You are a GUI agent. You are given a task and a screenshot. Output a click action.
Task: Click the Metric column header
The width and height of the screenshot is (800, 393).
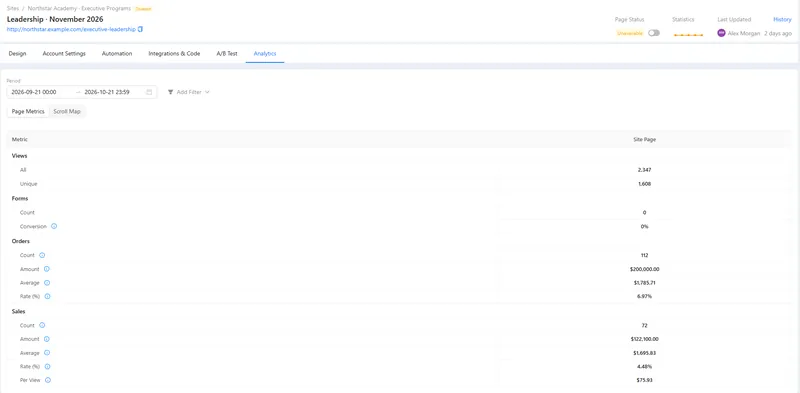[x=20, y=139]
